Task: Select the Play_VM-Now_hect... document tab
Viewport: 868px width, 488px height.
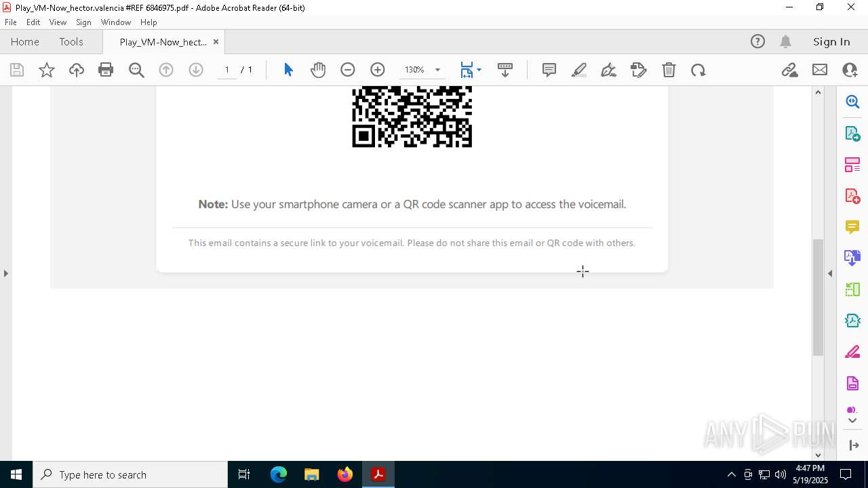Action: (x=163, y=42)
